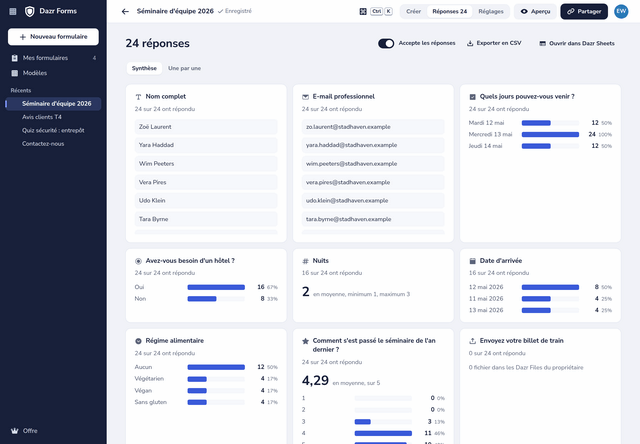Screen dimensions: 640x444
Task: Switch to the Créer tab
Action: pyautogui.click(x=413, y=11)
